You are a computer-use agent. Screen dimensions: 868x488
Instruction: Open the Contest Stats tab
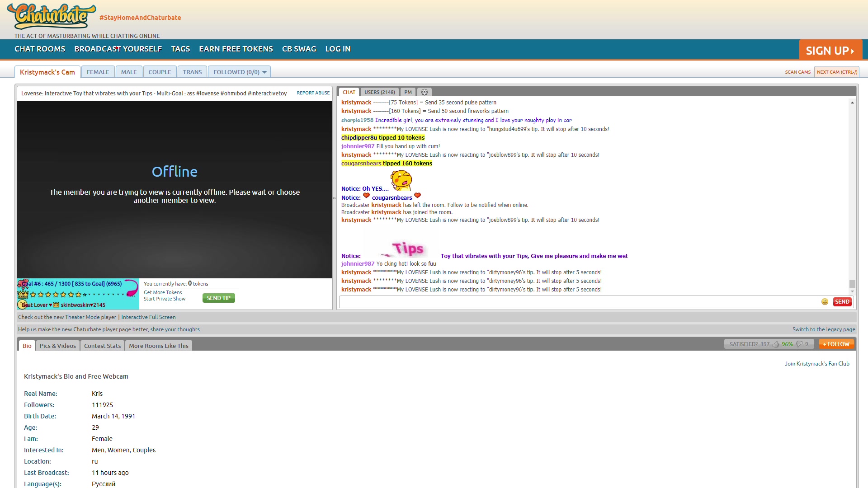point(102,346)
